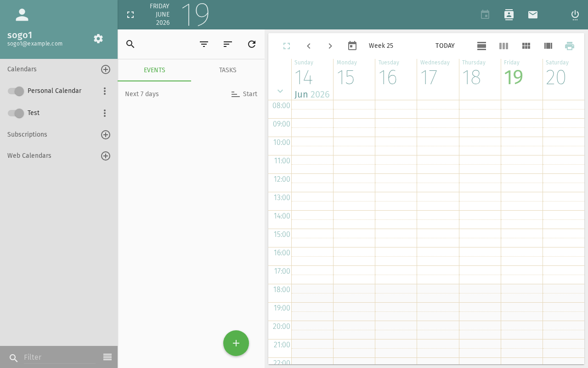Select Friday 19 day header
The height and width of the screenshot is (368, 588).
[521, 79]
